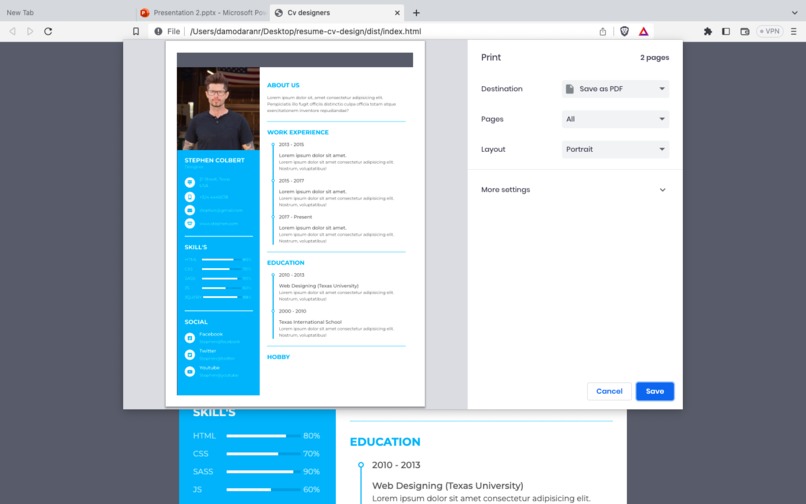This screenshot has height=504, width=806.
Task: Reload the page
Action: [x=48, y=31]
